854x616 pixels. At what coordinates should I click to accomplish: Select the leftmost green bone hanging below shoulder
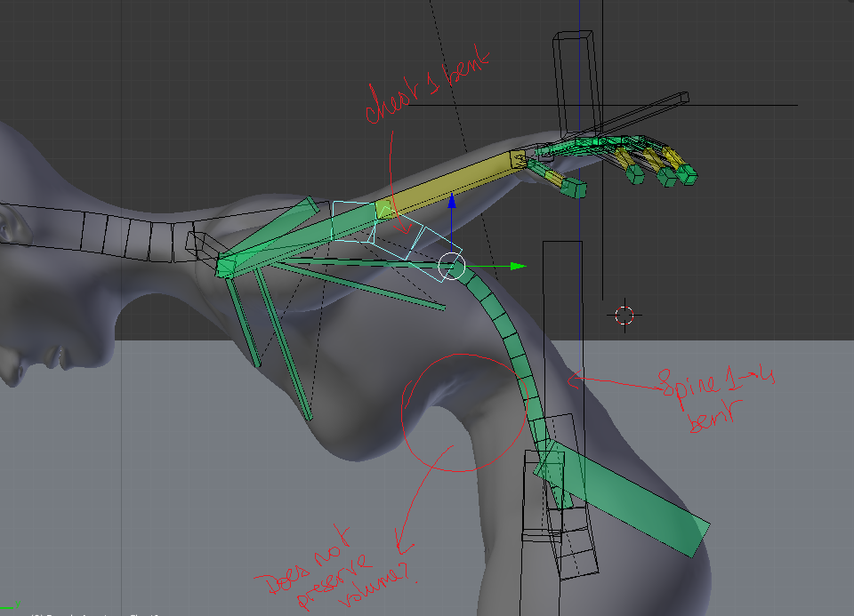[242, 322]
